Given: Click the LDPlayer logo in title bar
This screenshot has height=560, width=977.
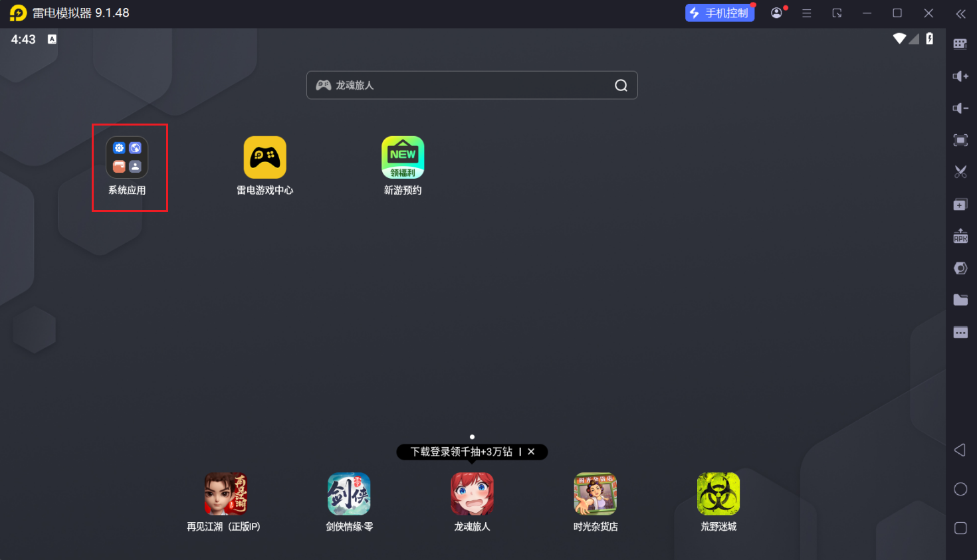Looking at the screenshot, I should (18, 13).
